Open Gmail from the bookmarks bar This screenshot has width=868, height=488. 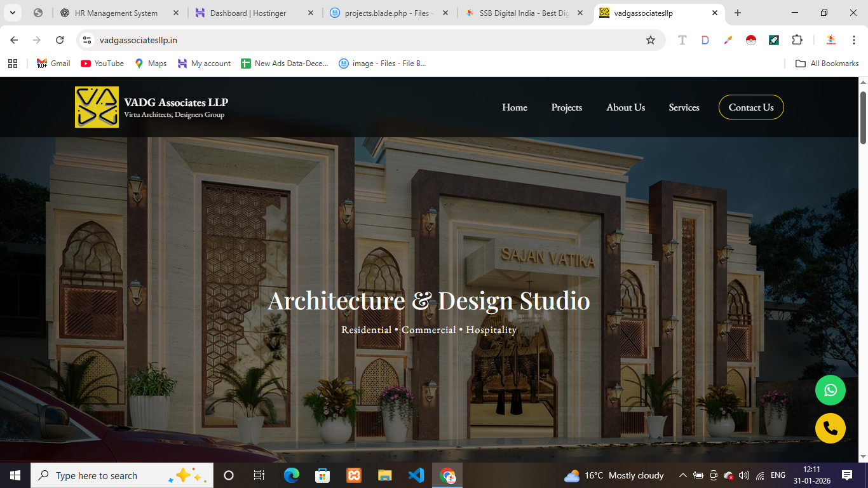[x=53, y=63]
